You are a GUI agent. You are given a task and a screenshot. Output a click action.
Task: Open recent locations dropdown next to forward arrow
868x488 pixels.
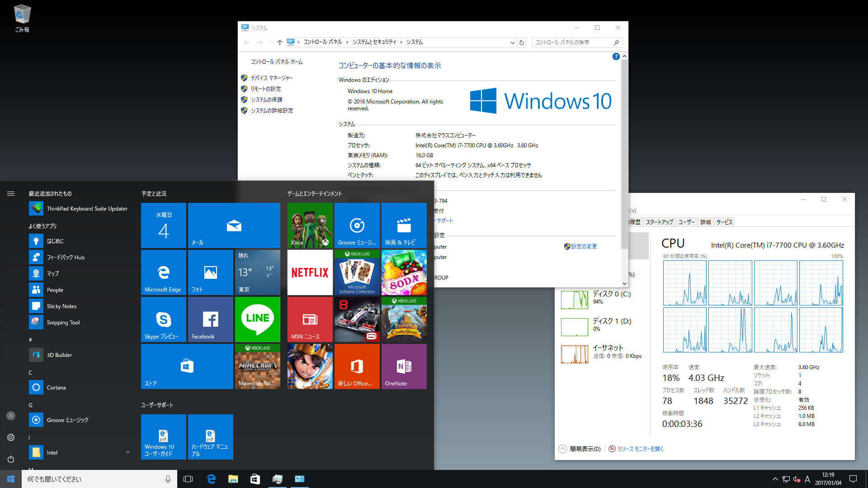(x=270, y=42)
